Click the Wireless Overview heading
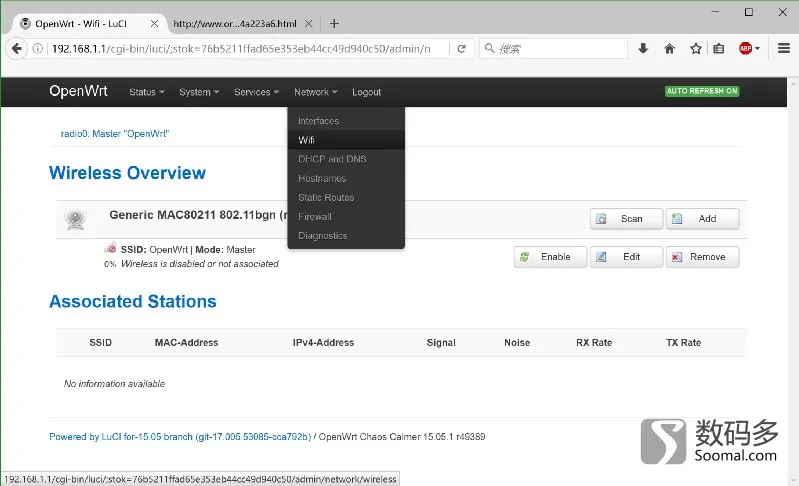 pos(127,173)
